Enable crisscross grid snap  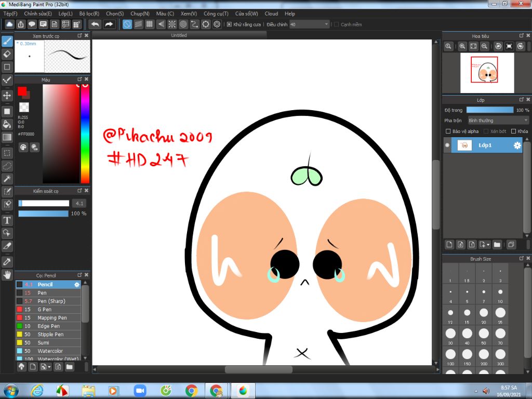(x=149, y=24)
